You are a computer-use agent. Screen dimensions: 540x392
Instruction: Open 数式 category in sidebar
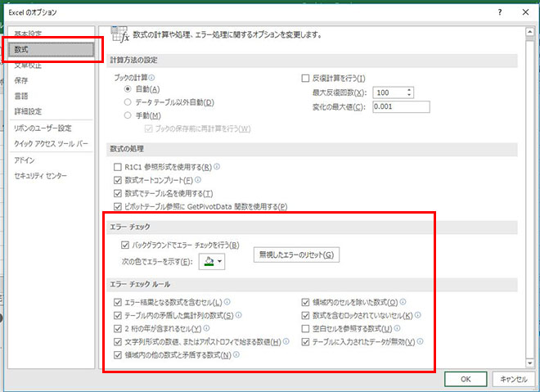[51, 50]
